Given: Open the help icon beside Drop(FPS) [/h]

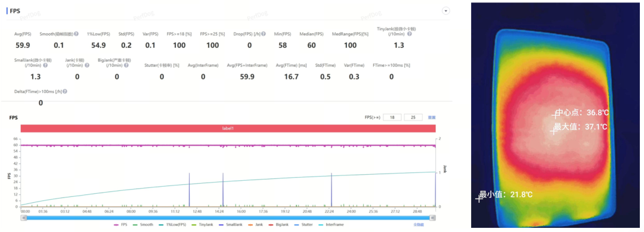Looking at the screenshot, I should [264, 34].
